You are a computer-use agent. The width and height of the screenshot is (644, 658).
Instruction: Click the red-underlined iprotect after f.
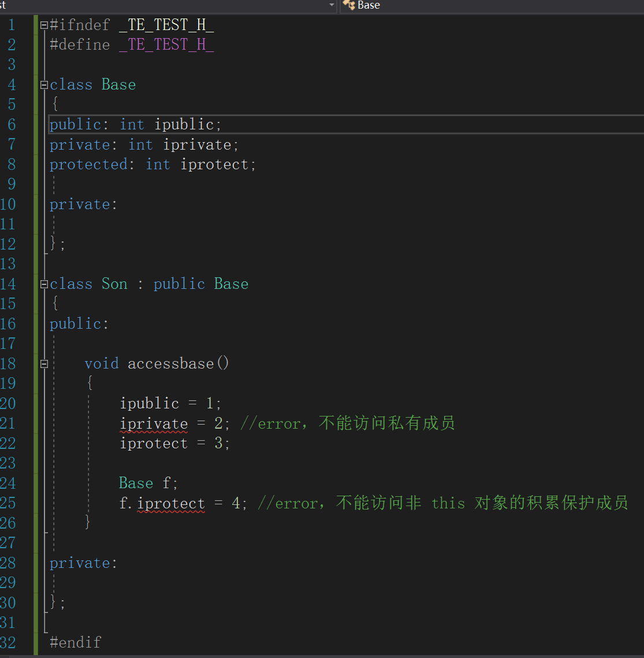tap(171, 503)
